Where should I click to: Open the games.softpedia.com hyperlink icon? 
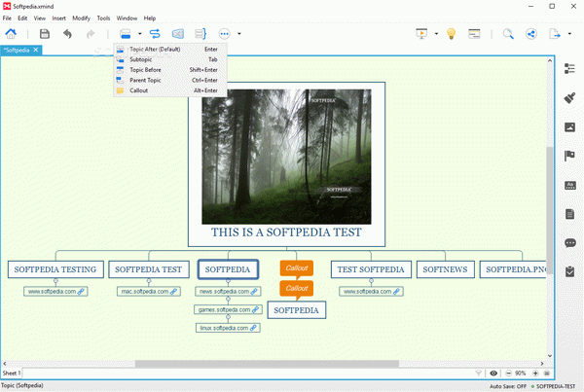pos(255,309)
